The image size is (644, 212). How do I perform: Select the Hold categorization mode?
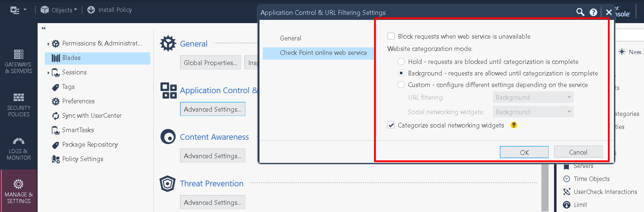click(x=401, y=61)
